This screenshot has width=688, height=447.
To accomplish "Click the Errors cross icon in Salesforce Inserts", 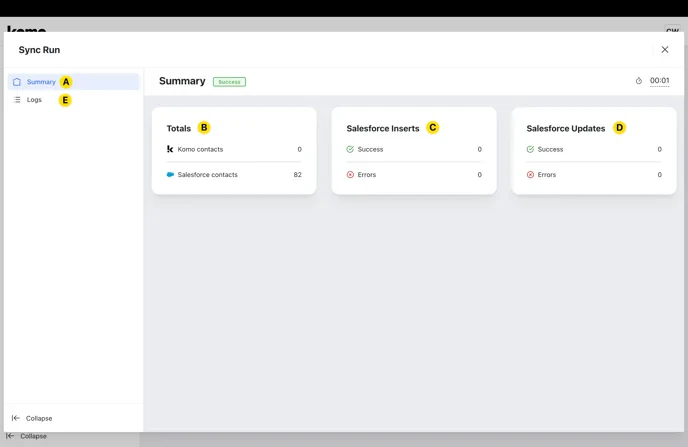I will [350, 175].
